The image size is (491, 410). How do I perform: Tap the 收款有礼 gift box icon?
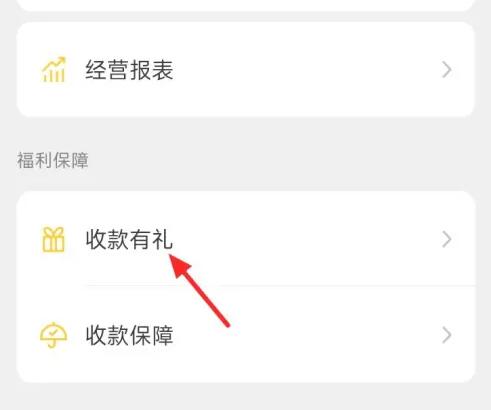tap(53, 240)
